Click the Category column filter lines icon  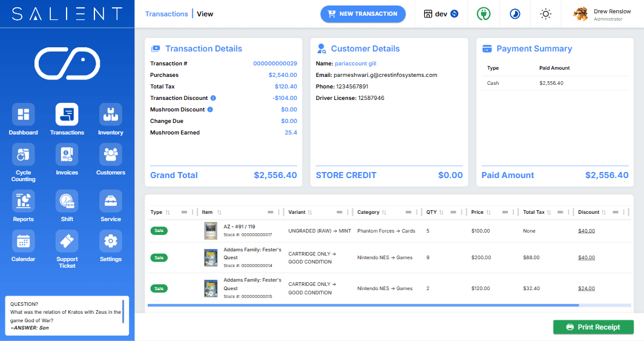pos(408,213)
